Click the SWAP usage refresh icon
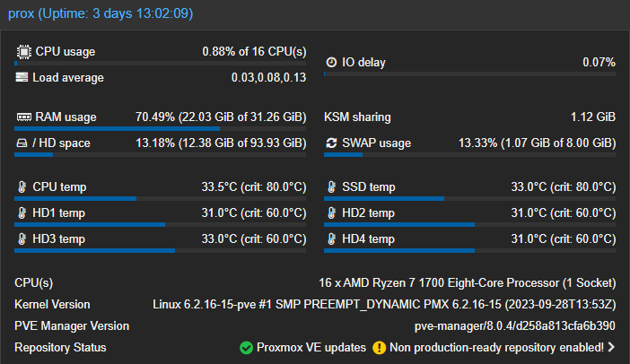The height and width of the screenshot is (364, 630). pos(331,143)
